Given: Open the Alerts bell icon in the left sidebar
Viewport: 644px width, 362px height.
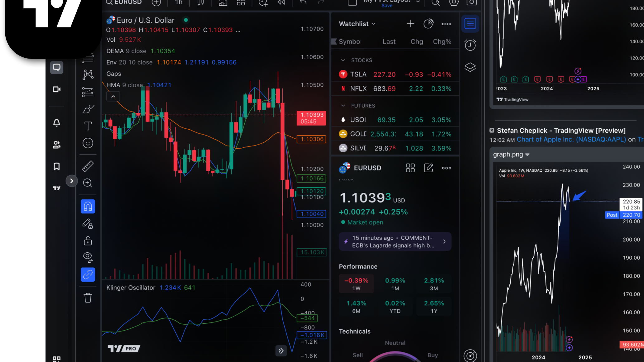Looking at the screenshot, I should [x=56, y=123].
